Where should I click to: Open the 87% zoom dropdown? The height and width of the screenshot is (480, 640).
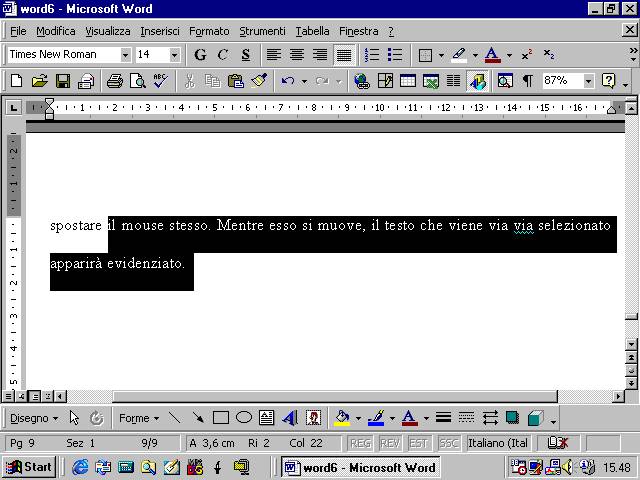[588, 81]
